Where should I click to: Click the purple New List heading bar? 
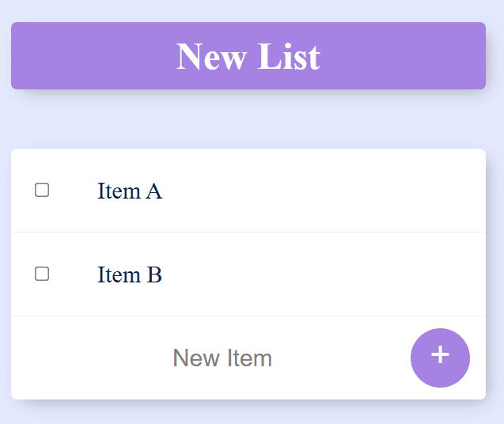[248, 56]
